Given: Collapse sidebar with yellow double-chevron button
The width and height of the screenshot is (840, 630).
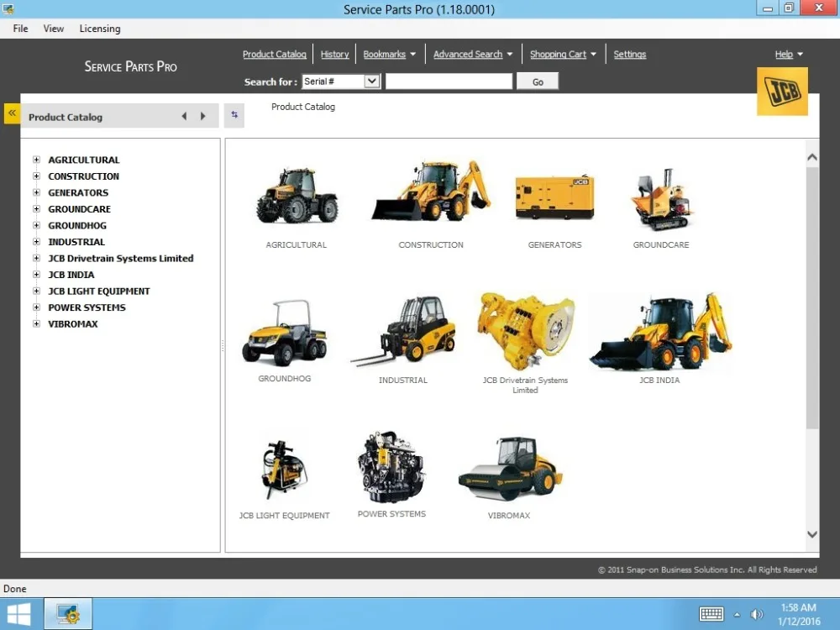Looking at the screenshot, I should [12, 113].
